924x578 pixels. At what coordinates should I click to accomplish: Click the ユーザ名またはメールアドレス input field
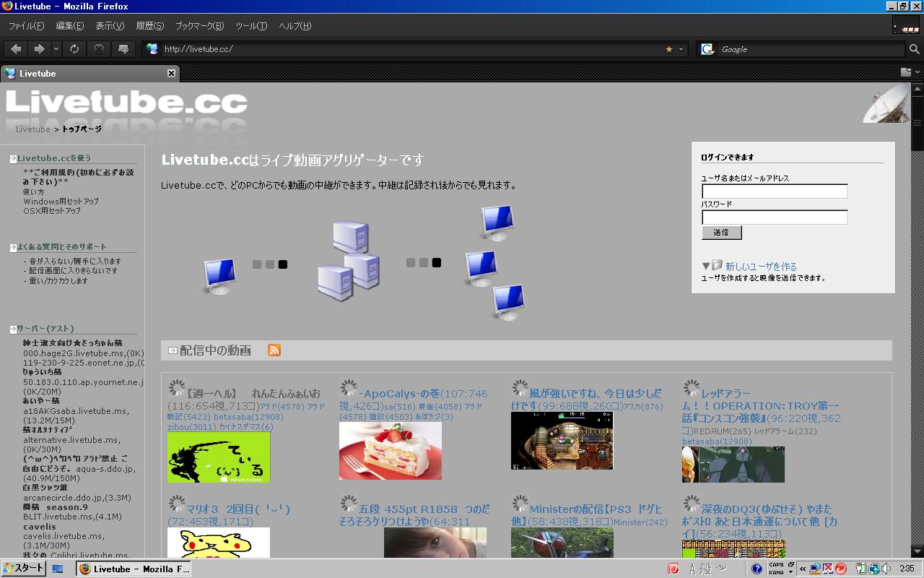775,191
